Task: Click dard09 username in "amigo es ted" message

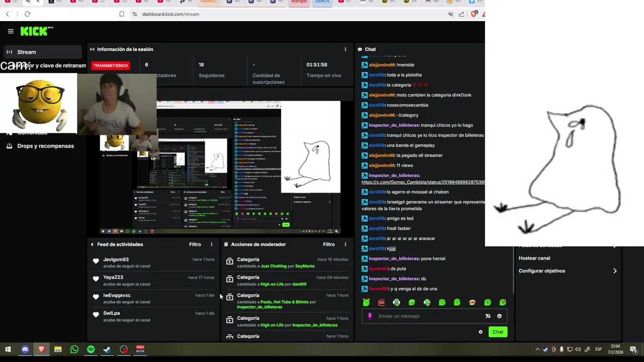Action: pos(377,218)
